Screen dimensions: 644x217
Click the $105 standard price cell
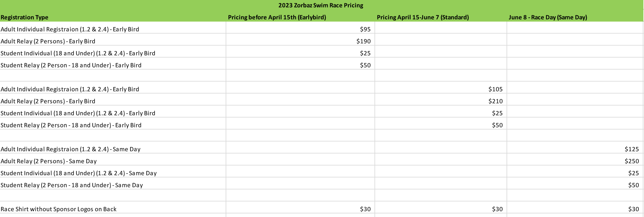[495, 89]
